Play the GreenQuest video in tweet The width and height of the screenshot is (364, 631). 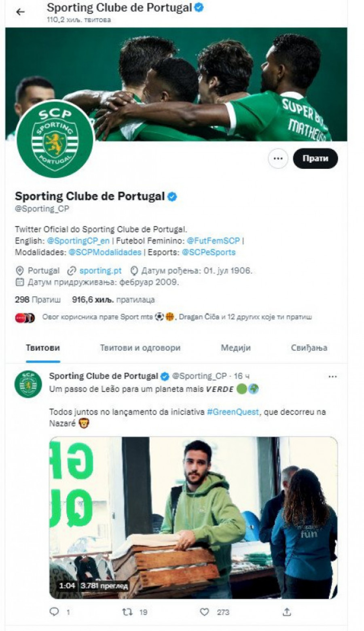click(193, 518)
